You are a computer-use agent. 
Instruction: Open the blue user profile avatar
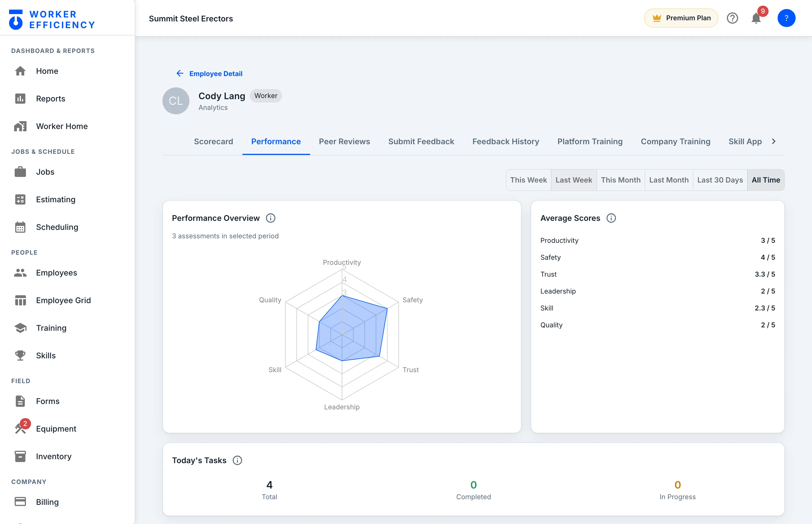pos(786,18)
